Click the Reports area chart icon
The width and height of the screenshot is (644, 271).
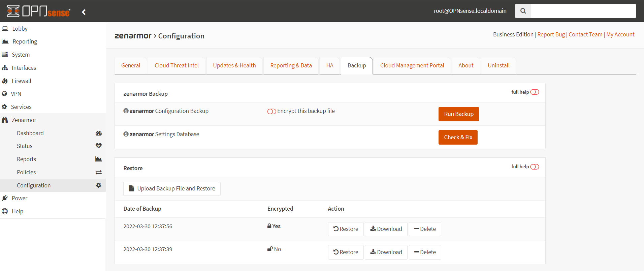[99, 159]
